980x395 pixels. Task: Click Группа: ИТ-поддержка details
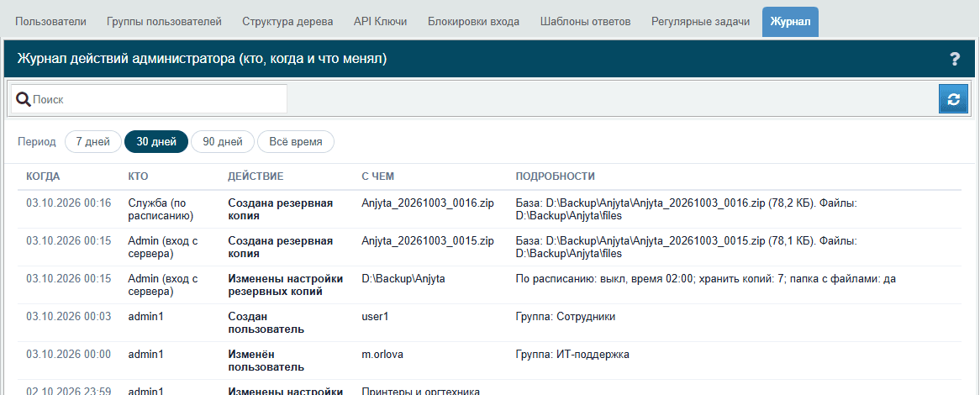572,355
